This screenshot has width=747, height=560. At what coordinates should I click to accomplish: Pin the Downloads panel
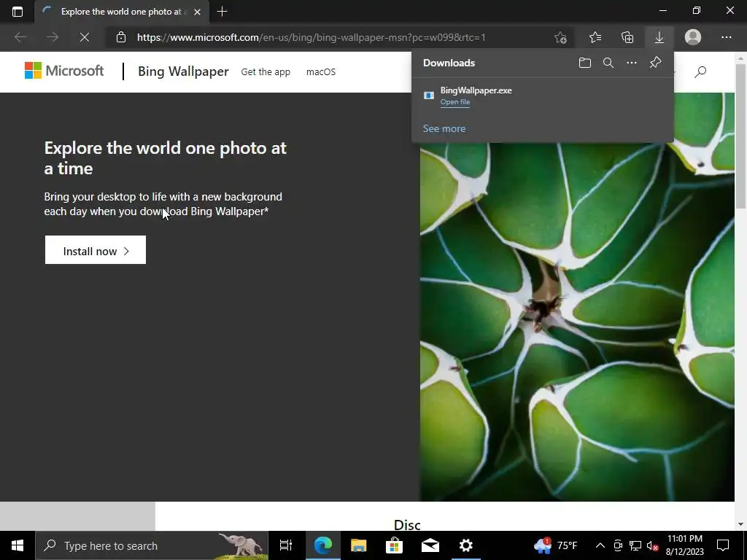(656, 63)
